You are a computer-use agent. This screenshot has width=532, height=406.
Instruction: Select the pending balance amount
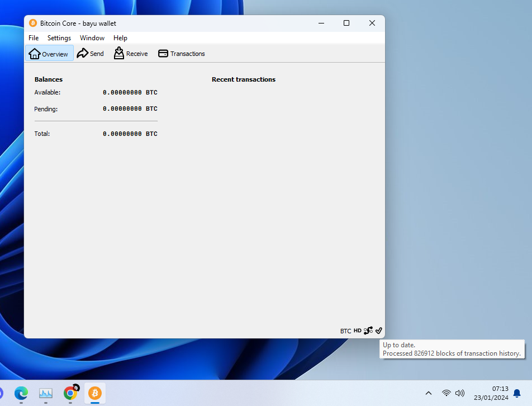pyautogui.click(x=130, y=108)
